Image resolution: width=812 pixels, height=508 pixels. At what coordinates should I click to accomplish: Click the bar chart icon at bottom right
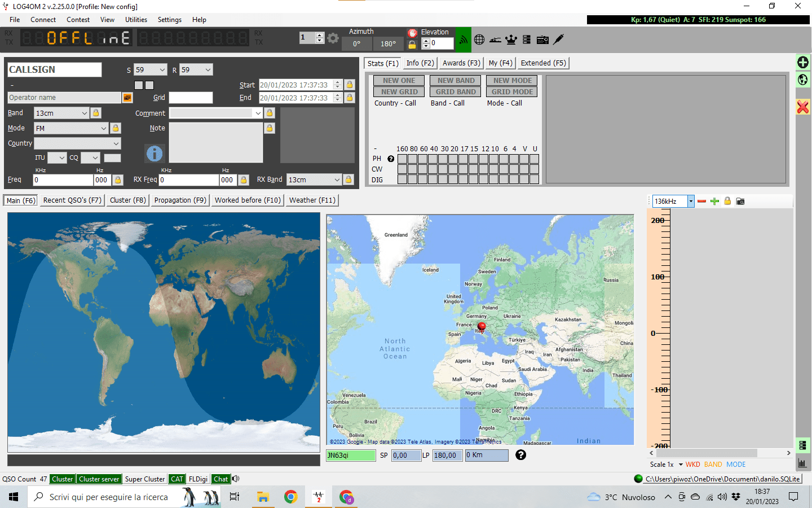point(802,463)
